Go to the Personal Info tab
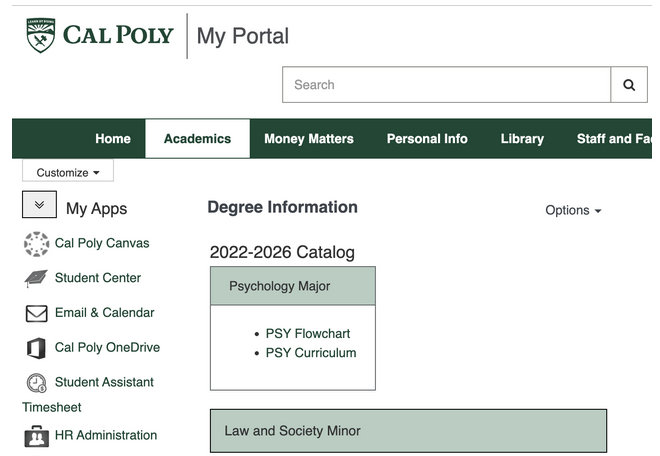 427,139
